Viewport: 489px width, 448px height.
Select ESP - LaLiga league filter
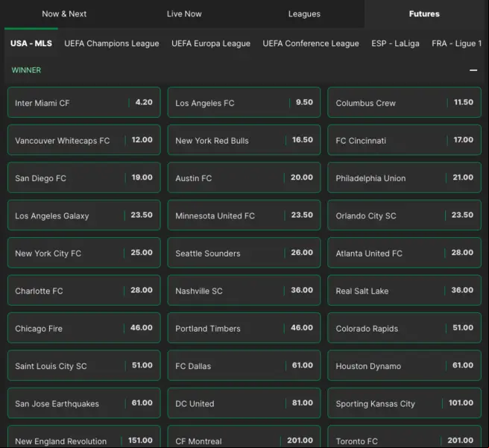tap(395, 43)
